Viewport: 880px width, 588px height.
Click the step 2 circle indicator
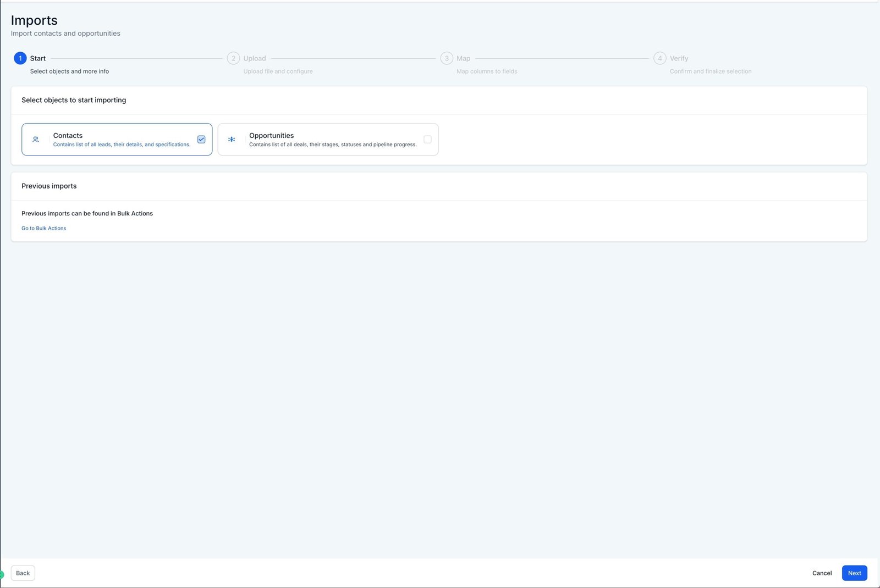(233, 58)
